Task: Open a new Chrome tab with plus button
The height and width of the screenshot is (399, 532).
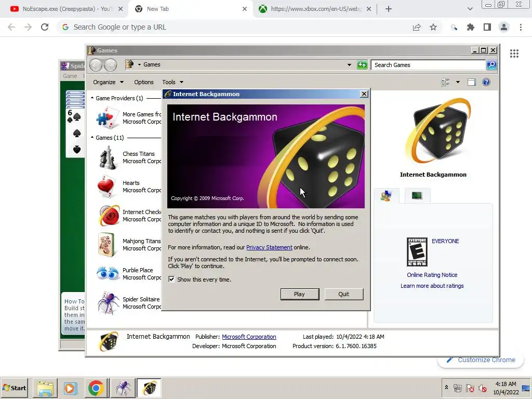Action: point(389,9)
